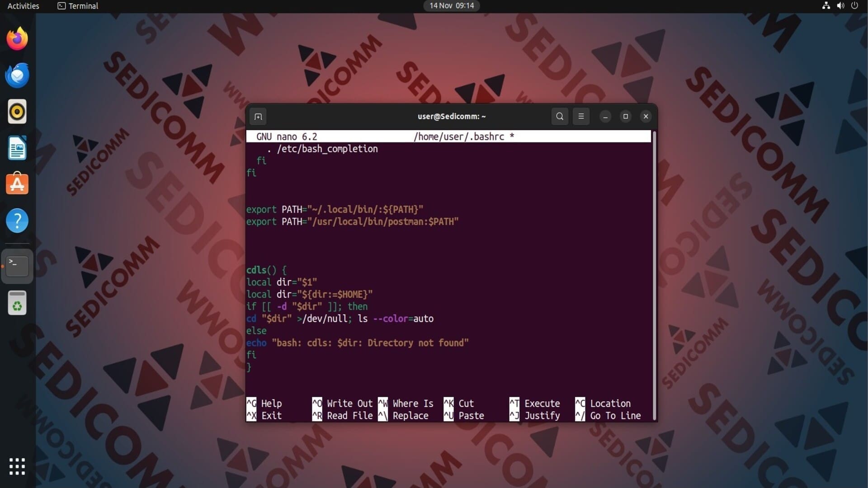The height and width of the screenshot is (488, 868).
Task: Place cursor on cdls() function line
Action: (x=266, y=270)
